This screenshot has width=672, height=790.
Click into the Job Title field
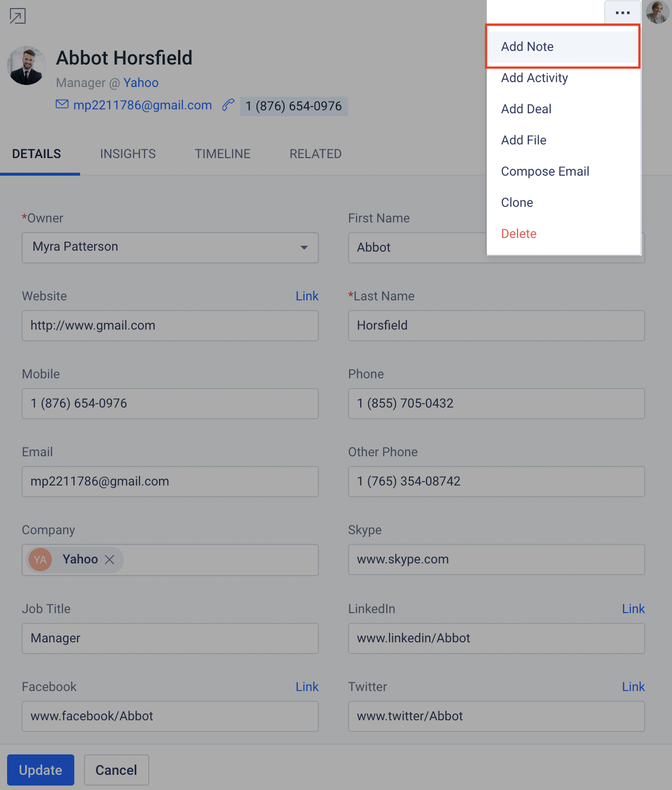(170, 638)
